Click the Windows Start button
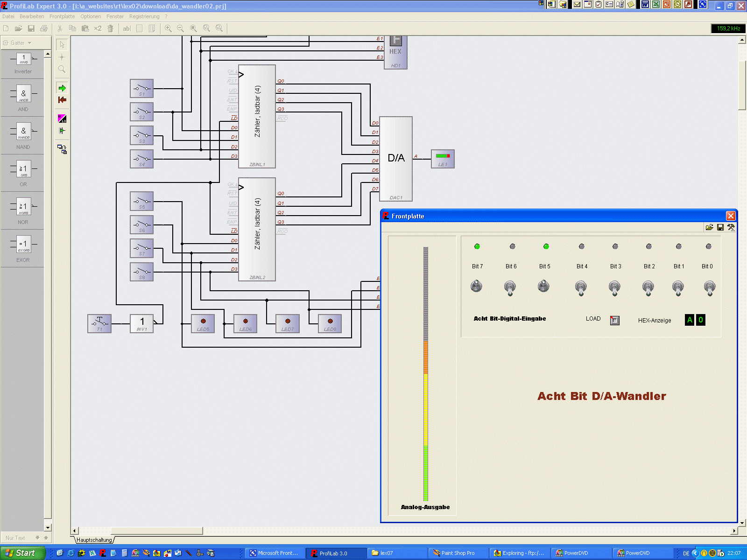Screen dimensions: 747x560 [22, 553]
